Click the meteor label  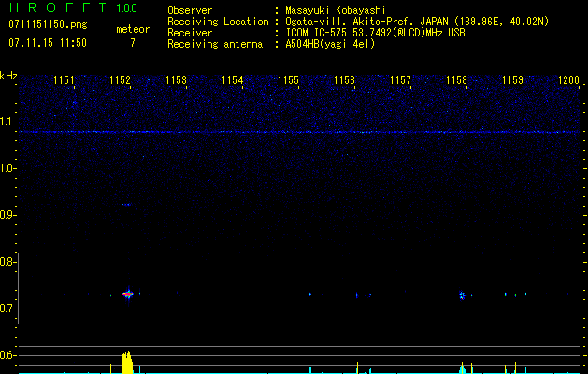(133, 29)
